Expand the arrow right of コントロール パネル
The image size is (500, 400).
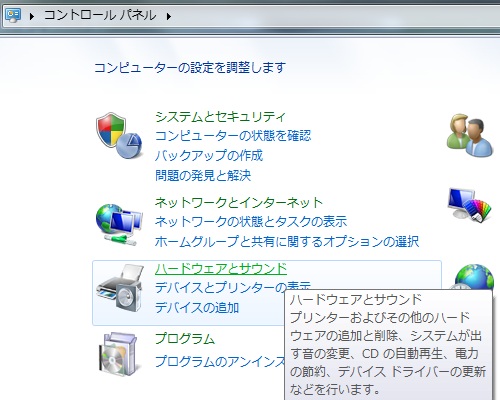tap(169, 16)
